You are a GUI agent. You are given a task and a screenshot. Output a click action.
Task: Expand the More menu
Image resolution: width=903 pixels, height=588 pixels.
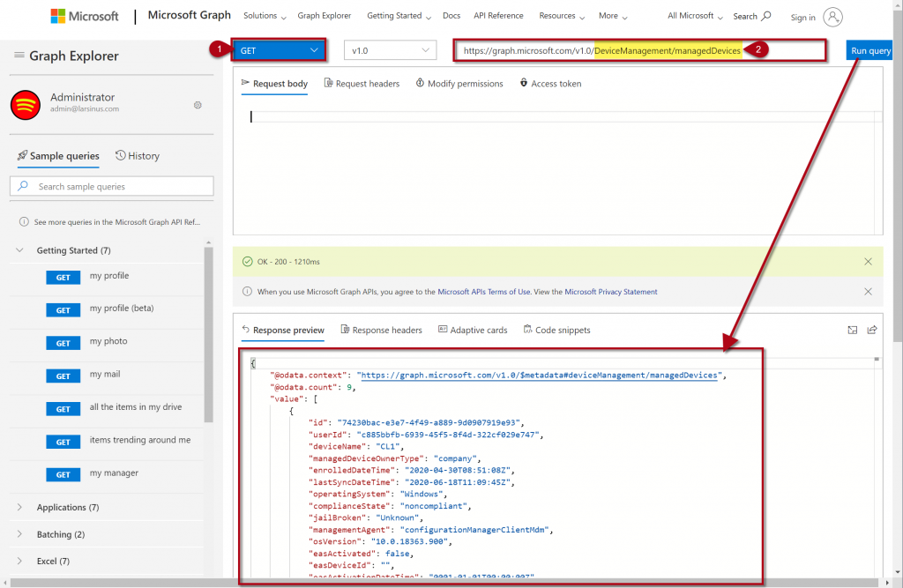pyautogui.click(x=613, y=16)
